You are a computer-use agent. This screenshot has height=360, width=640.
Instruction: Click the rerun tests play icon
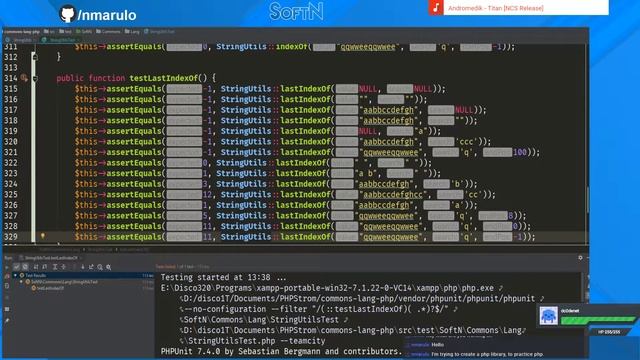tap(7, 267)
